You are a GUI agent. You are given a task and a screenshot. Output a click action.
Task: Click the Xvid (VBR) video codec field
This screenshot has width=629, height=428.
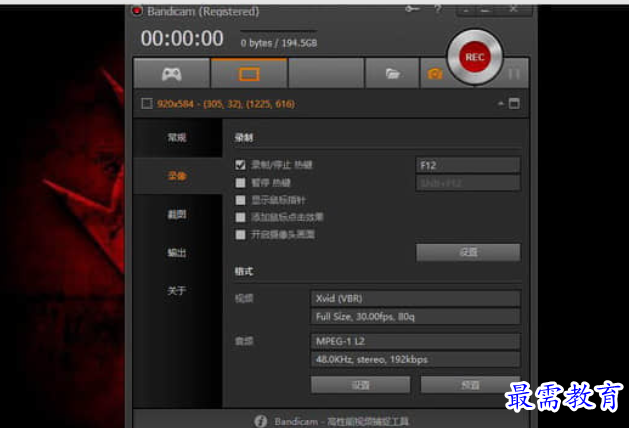(416, 298)
